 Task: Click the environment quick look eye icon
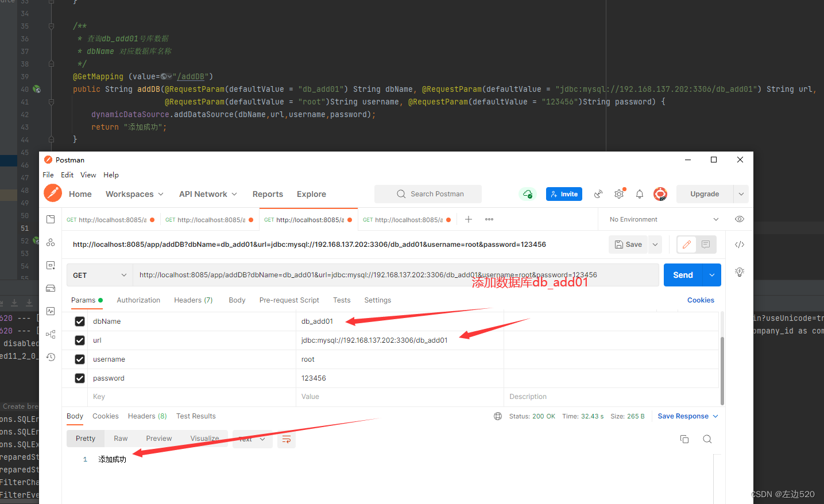click(x=740, y=219)
